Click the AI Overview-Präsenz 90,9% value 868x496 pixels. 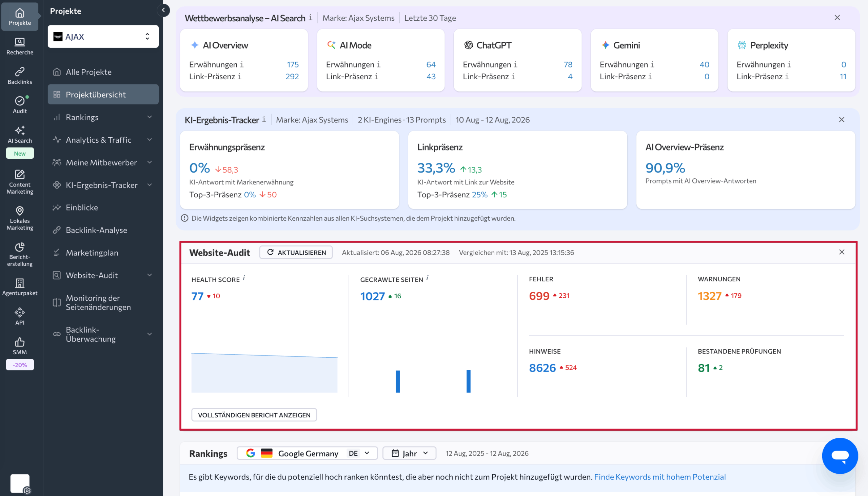click(665, 168)
